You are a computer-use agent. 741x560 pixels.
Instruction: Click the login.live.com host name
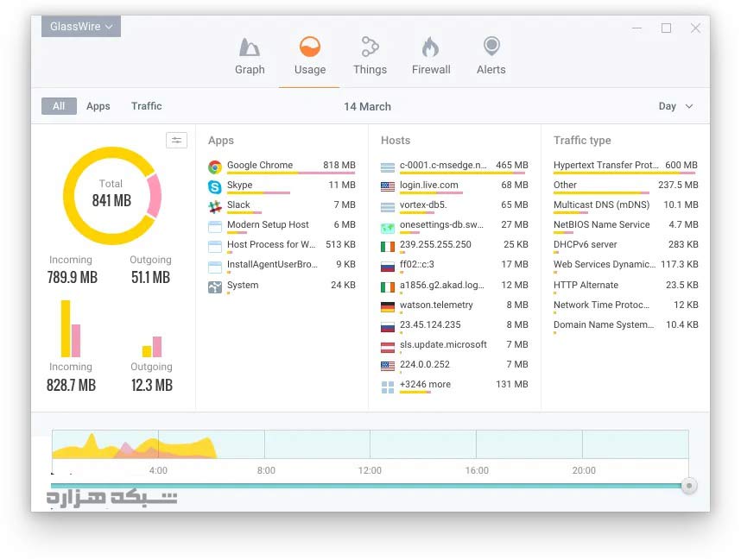[429, 186]
